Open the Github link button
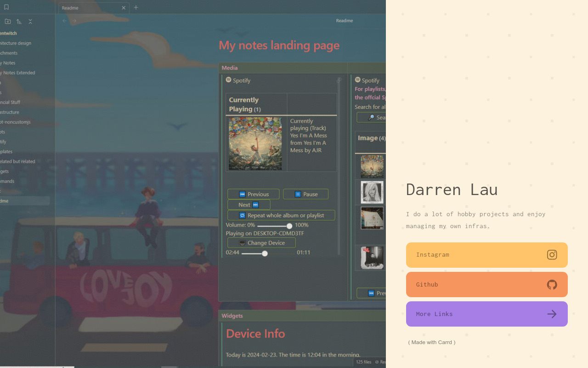The width and height of the screenshot is (588, 368). tap(487, 284)
